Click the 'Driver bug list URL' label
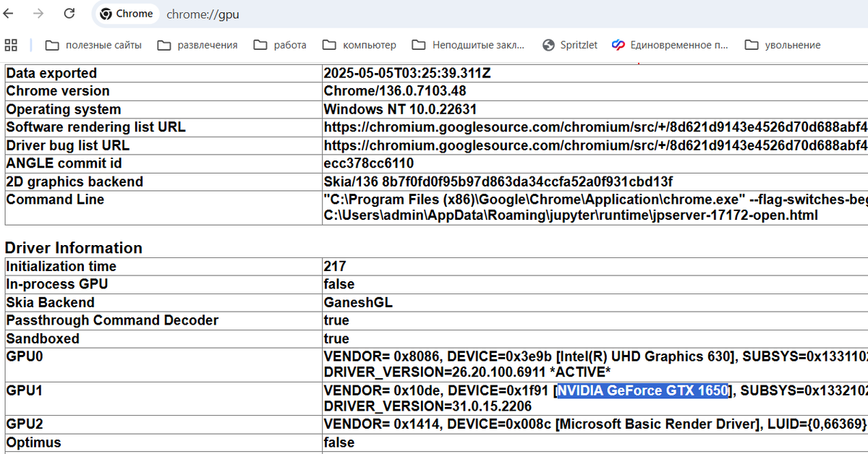The height and width of the screenshot is (454, 868). pyautogui.click(x=68, y=145)
